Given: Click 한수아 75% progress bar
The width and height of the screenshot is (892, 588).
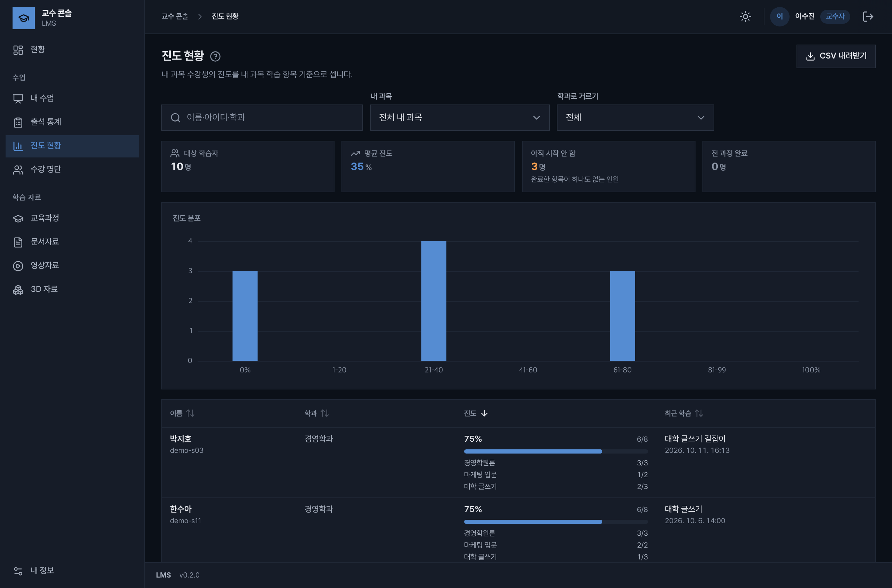Looking at the screenshot, I should coord(556,522).
